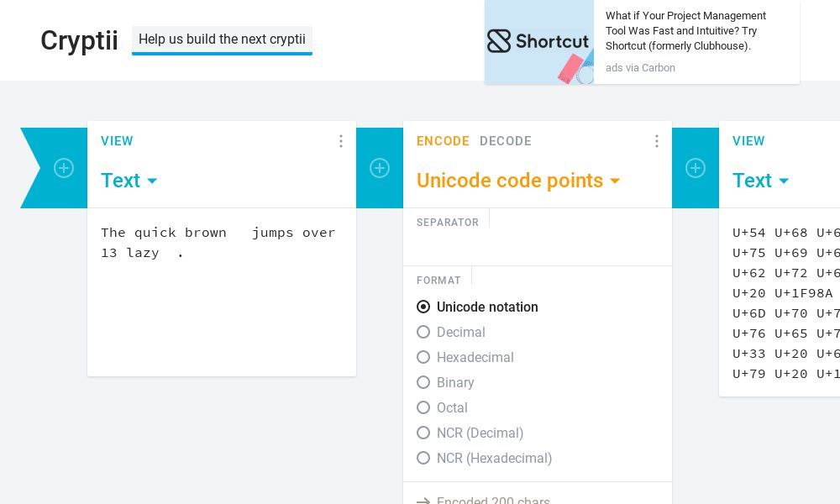The height and width of the screenshot is (504, 840).
Task: Click the Cryptii logo
Action: tap(79, 40)
